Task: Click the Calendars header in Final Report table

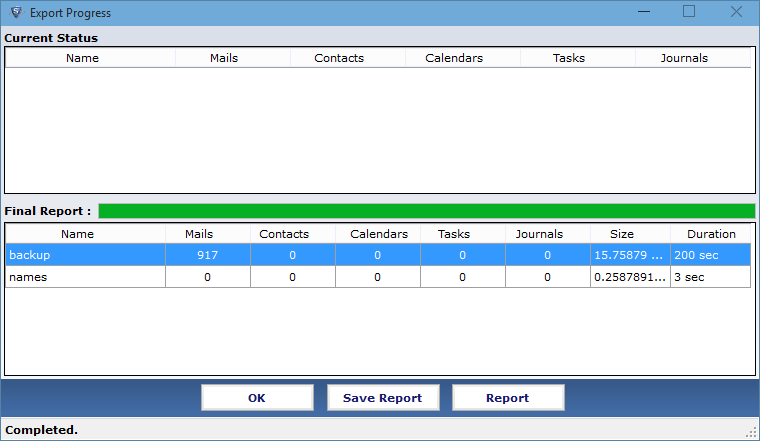Action: [379, 234]
